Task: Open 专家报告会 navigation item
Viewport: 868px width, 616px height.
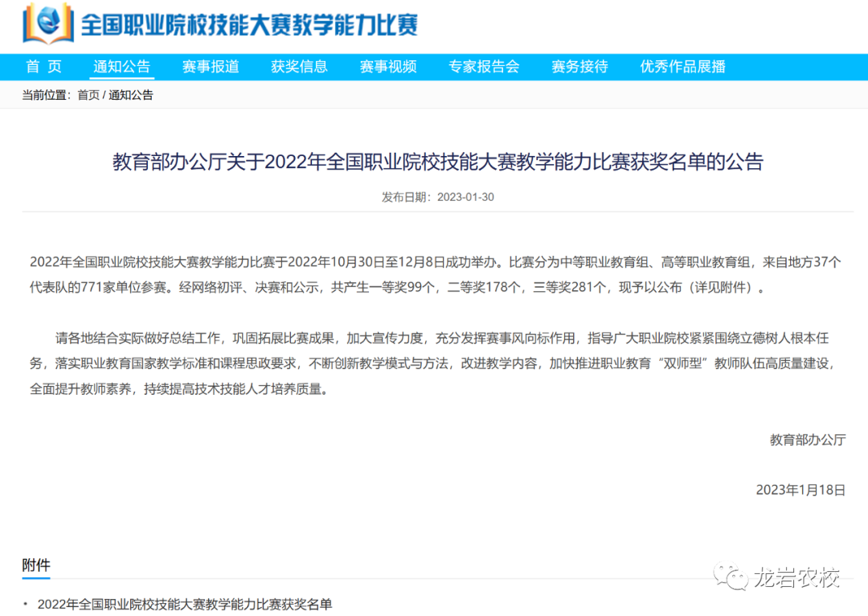Action: click(x=484, y=67)
